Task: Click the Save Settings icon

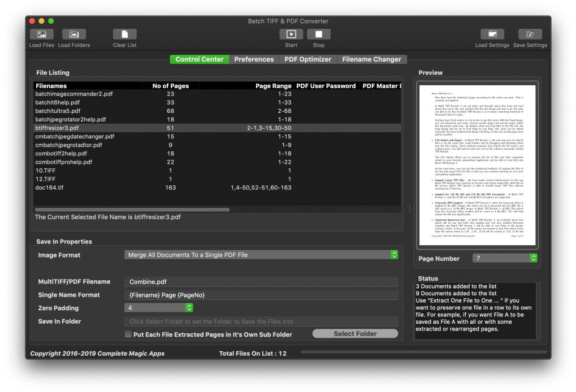Action: pyautogui.click(x=530, y=34)
